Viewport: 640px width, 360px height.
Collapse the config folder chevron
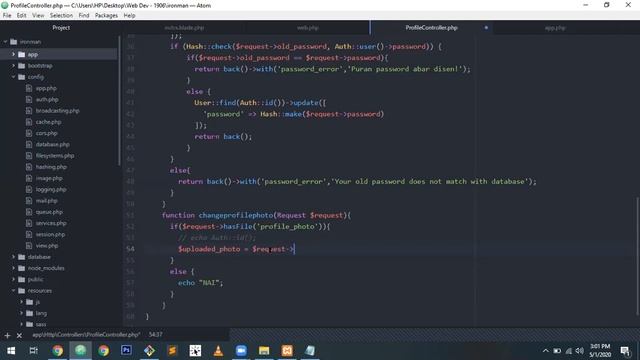[13, 77]
